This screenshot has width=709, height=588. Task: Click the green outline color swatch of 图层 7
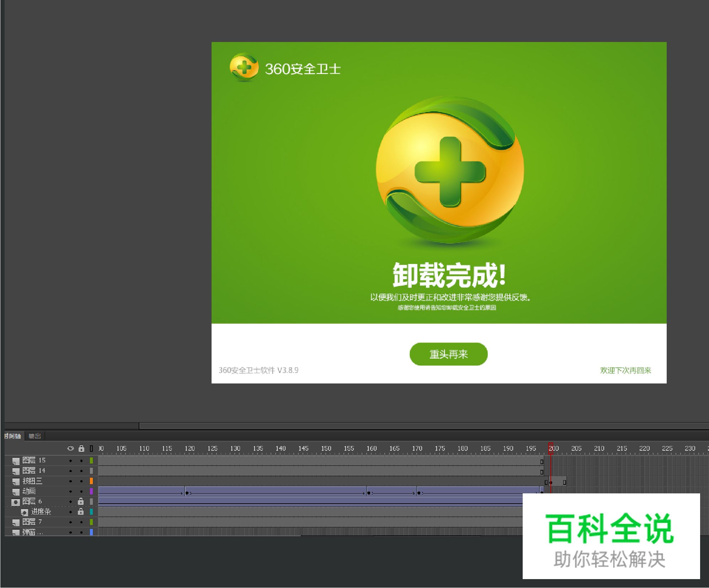pyautogui.click(x=91, y=522)
